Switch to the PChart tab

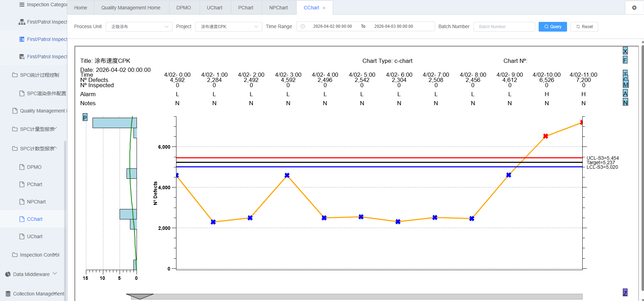pos(246,8)
